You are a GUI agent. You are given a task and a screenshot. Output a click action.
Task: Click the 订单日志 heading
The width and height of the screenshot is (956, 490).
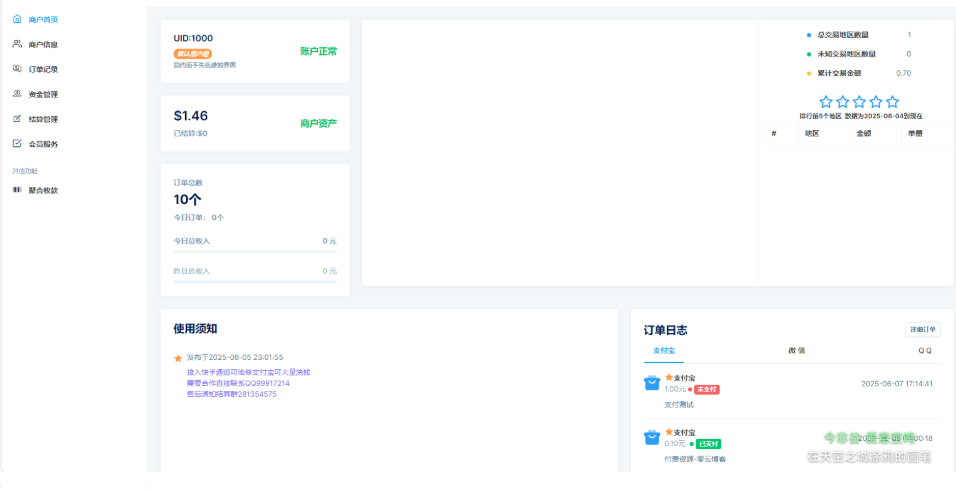(x=666, y=330)
